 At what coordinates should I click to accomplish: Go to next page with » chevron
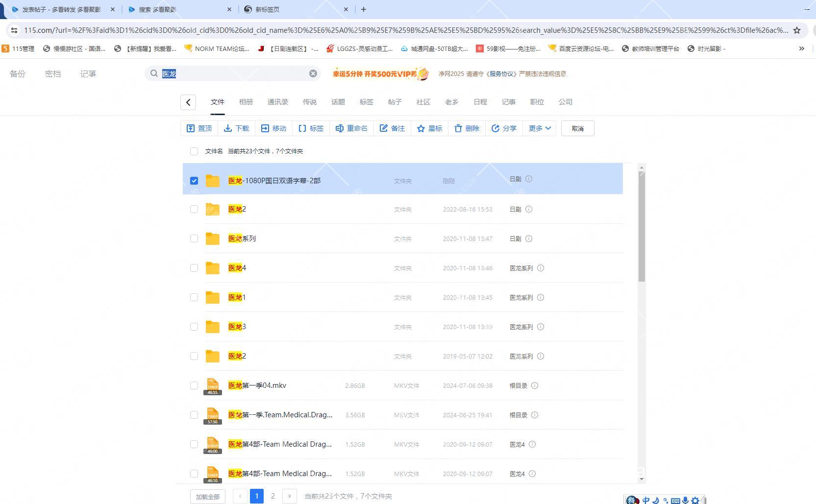289,496
